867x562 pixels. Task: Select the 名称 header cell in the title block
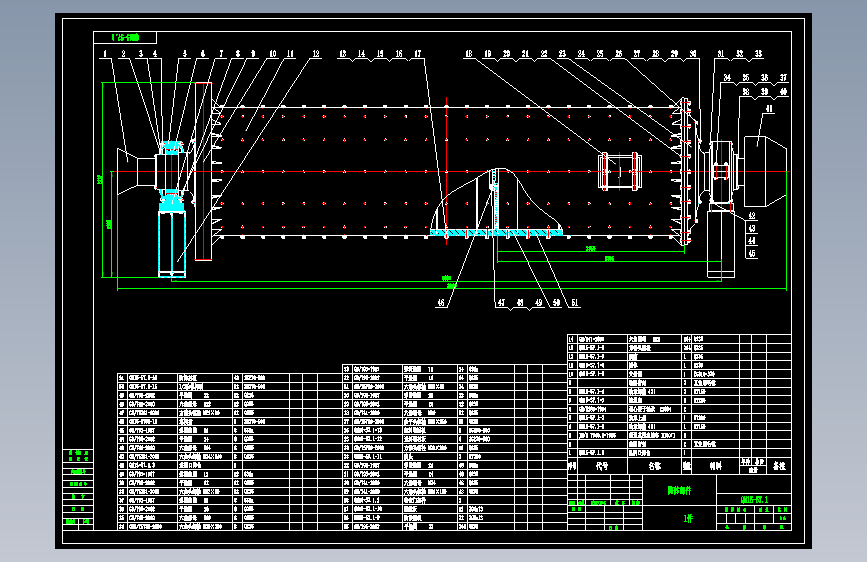coord(655,466)
